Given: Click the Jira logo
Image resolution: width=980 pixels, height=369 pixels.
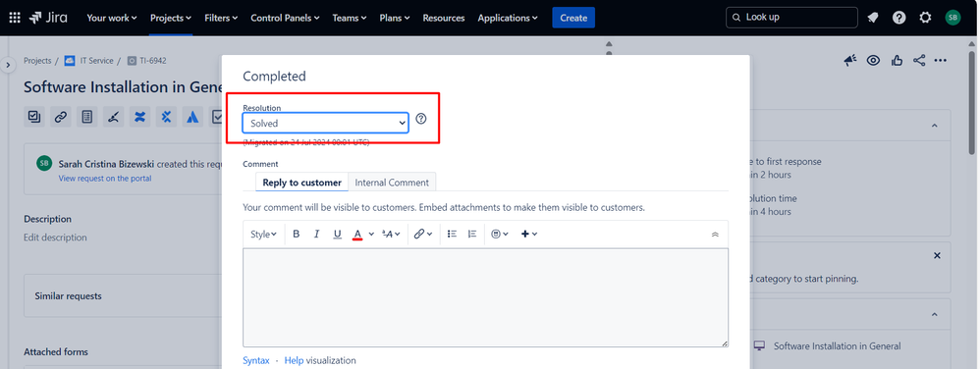Looking at the screenshot, I should pyautogui.click(x=48, y=18).
